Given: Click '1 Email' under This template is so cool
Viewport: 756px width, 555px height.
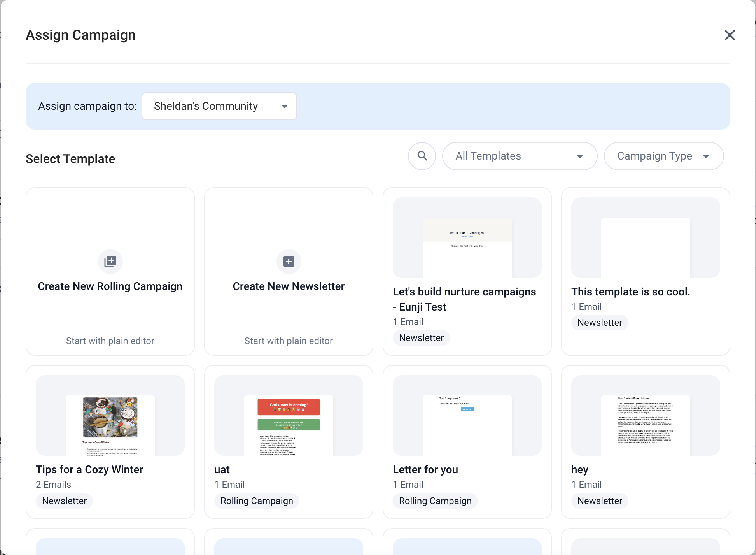Looking at the screenshot, I should pyautogui.click(x=586, y=307).
